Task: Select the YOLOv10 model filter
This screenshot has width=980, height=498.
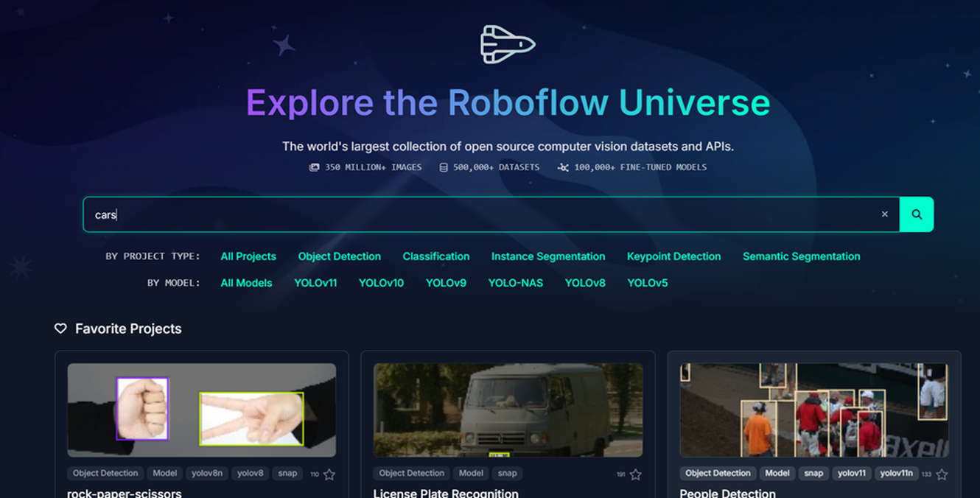Action: tap(381, 283)
